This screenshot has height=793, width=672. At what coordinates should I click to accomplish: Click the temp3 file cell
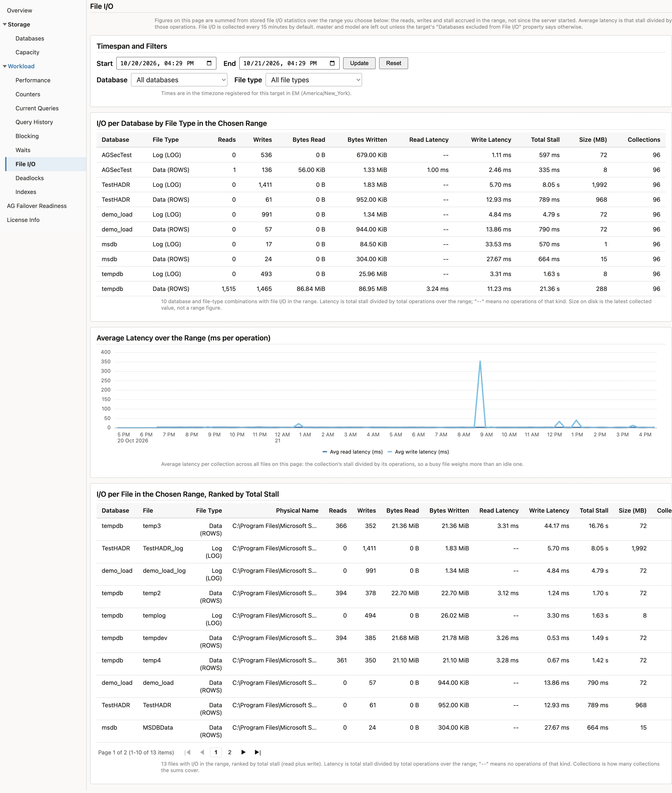pyautogui.click(x=152, y=526)
